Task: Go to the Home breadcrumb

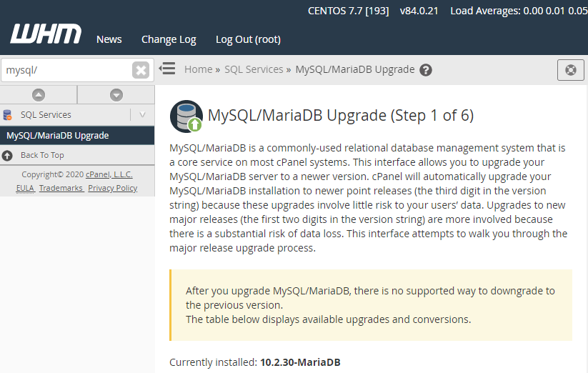Action: pos(199,69)
